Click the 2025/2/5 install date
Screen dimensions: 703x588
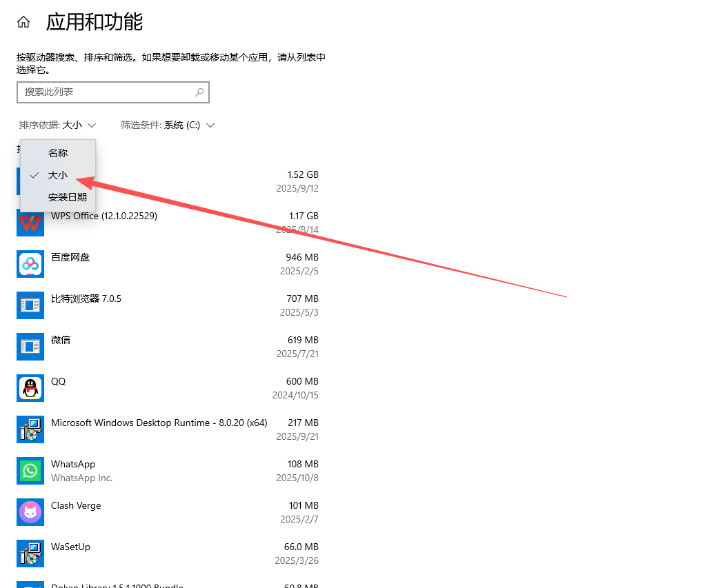tap(299, 271)
